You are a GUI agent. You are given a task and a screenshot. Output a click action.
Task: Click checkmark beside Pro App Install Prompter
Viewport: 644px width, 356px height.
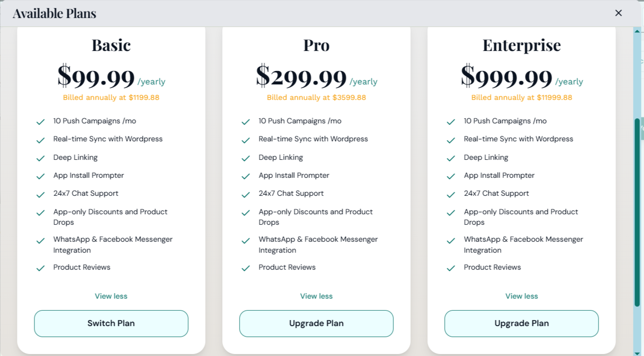coord(246,176)
